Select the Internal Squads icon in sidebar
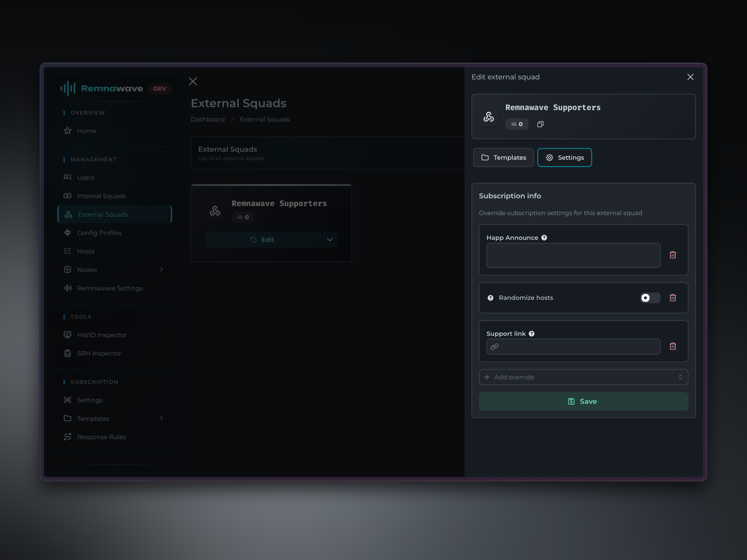 coord(68,196)
